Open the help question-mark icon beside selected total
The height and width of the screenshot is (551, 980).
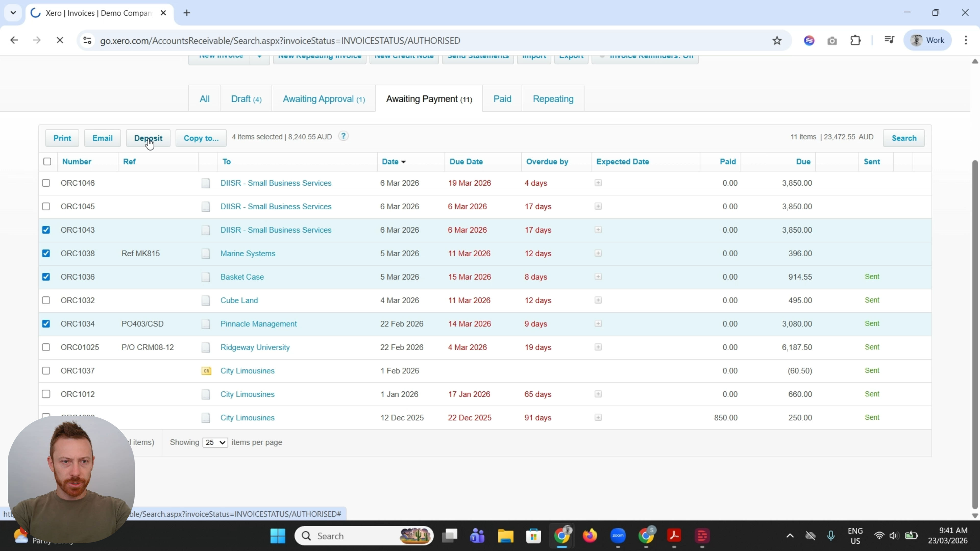(343, 136)
